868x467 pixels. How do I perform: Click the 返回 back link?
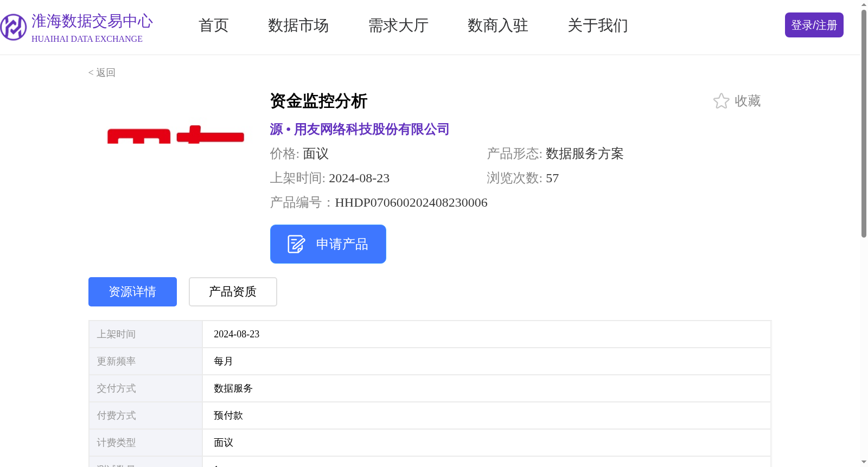[102, 73]
